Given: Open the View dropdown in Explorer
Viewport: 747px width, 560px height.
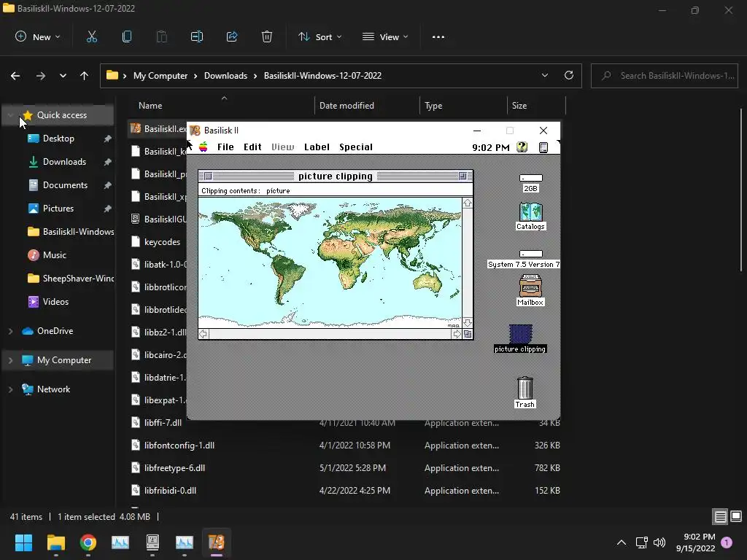Looking at the screenshot, I should 385,36.
